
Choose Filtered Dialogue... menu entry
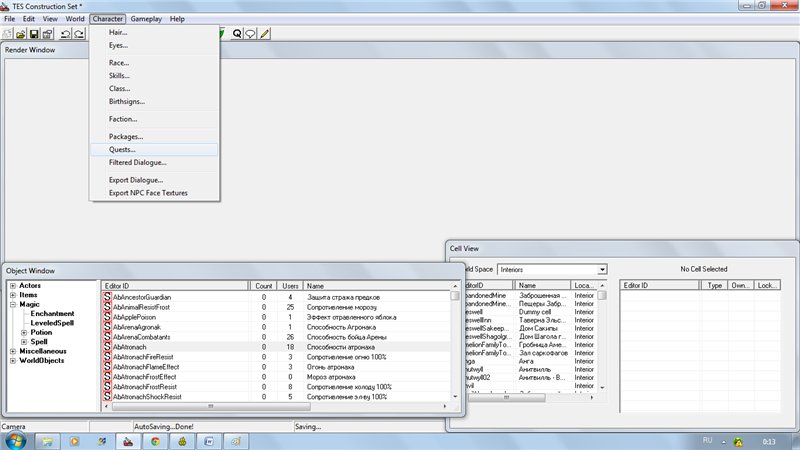click(x=154, y=162)
